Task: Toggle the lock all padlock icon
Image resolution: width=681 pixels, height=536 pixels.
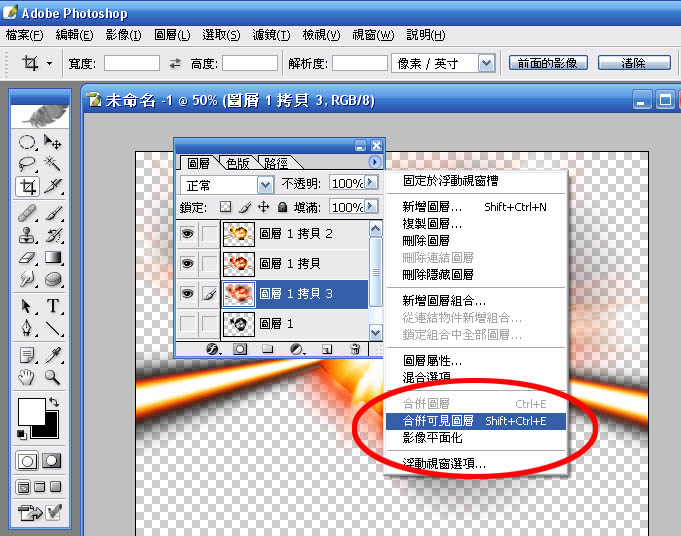Action: click(x=283, y=207)
